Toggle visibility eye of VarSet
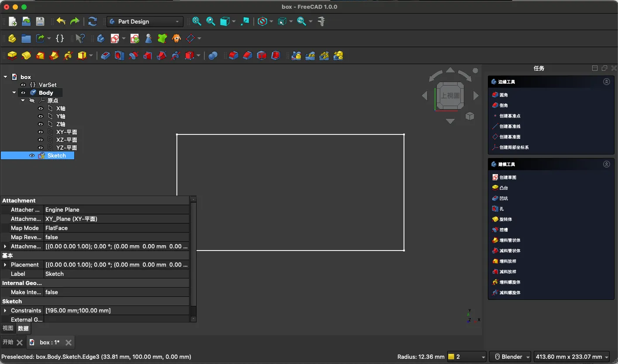 click(x=23, y=85)
